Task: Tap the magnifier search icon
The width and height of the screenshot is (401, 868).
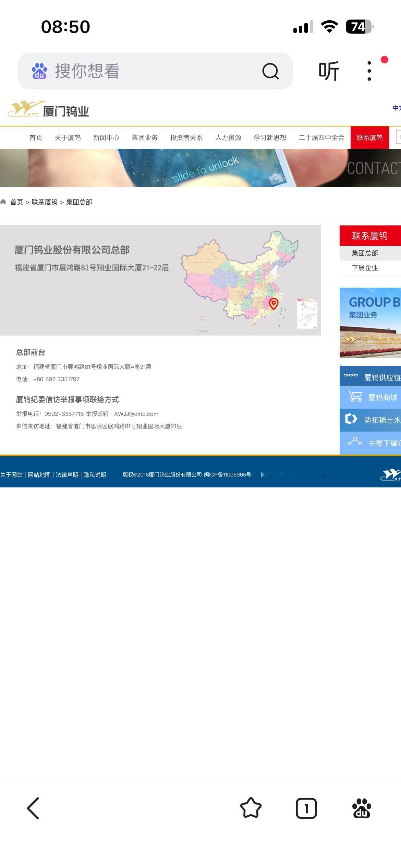Action: click(x=270, y=71)
